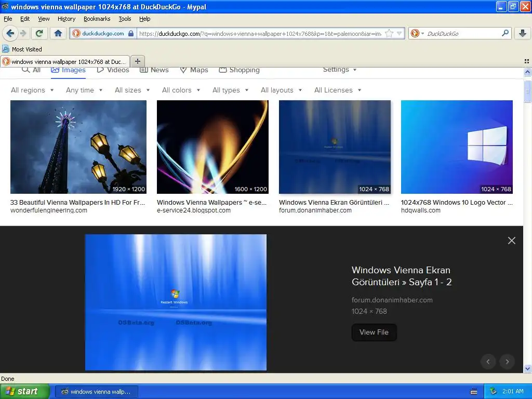Click the network tray icon near the clock
Viewport: 532px width, 399px height.
(x=494, y=391)
